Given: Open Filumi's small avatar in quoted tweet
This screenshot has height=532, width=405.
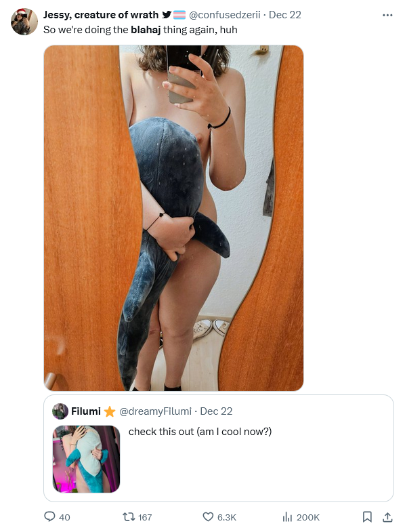Looking at the screenshot, I should 60,411.
